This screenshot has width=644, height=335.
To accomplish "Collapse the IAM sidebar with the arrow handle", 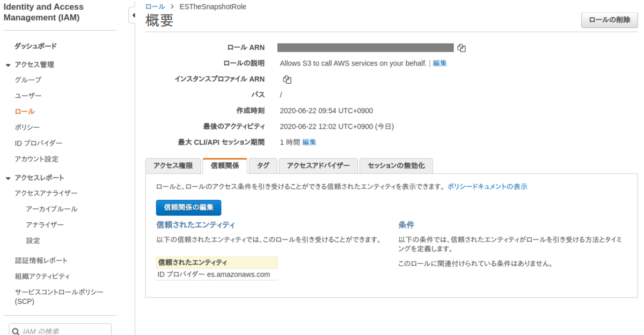I will 133,16.
